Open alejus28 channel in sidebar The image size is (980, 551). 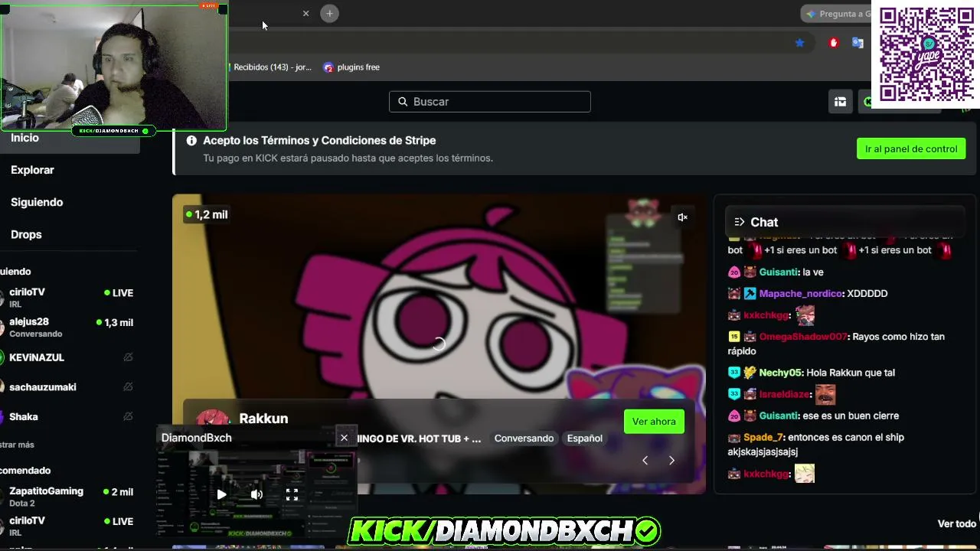tap(69, 327)
